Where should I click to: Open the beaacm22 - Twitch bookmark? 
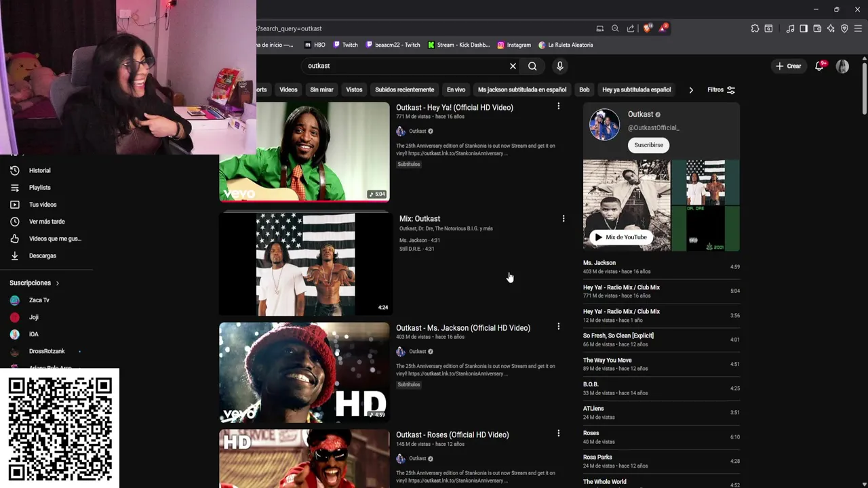[x=393, y=45]
